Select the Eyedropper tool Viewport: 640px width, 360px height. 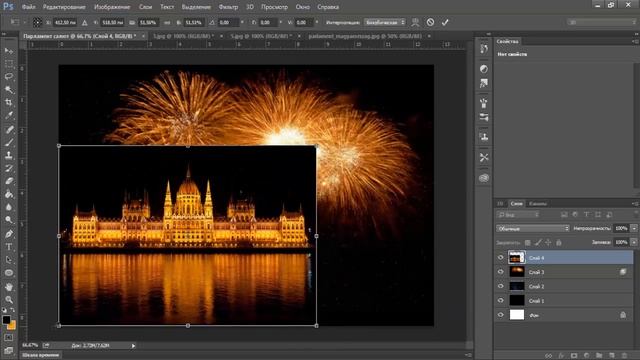9,116
